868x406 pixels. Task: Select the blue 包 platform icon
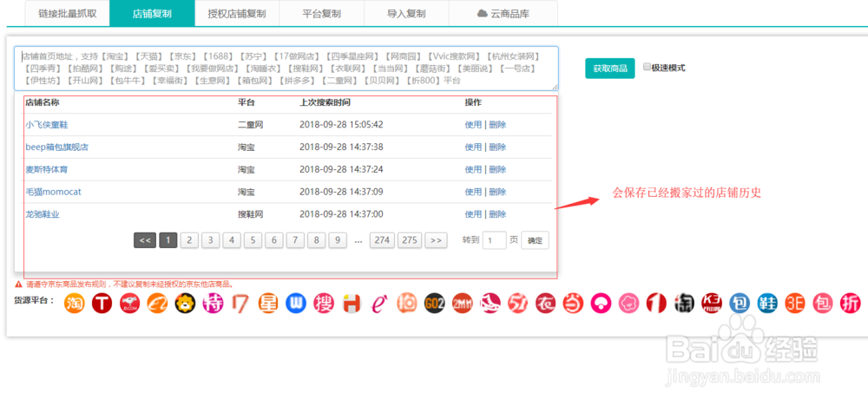click(x=740, y=303)
